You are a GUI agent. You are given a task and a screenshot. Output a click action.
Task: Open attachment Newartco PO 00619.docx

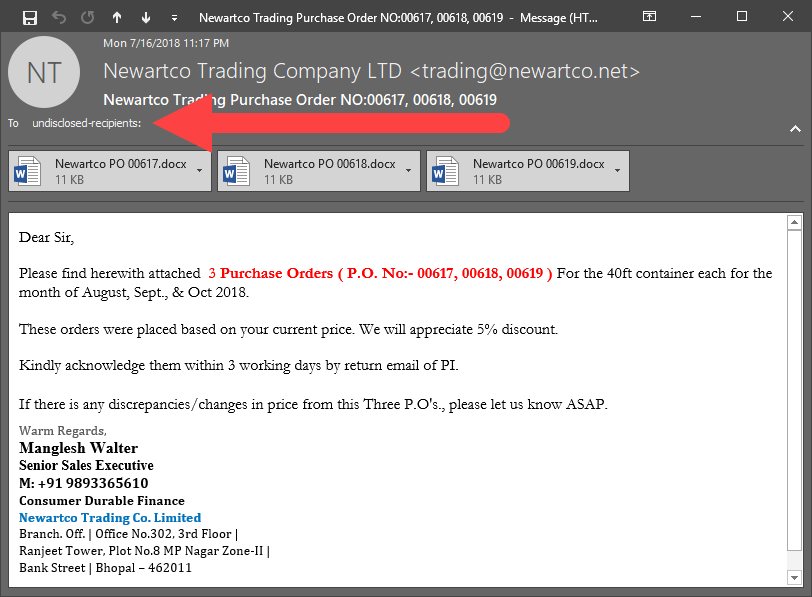pos(528,171)
